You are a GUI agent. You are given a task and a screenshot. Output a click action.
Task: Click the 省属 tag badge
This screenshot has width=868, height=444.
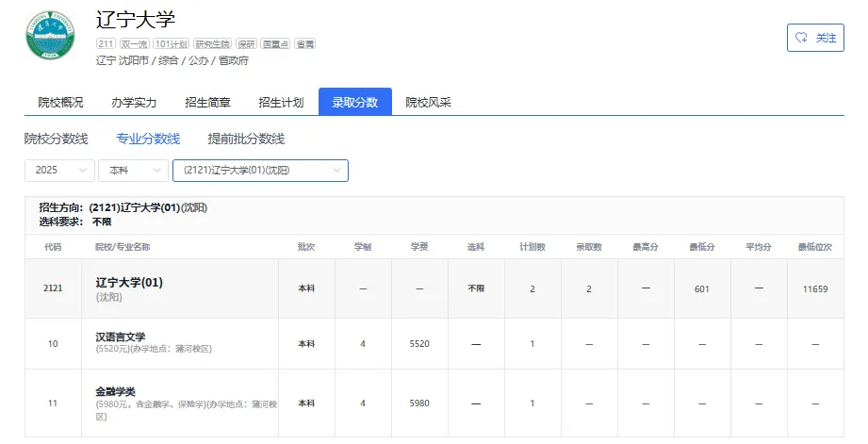click(x=305, y=43)
